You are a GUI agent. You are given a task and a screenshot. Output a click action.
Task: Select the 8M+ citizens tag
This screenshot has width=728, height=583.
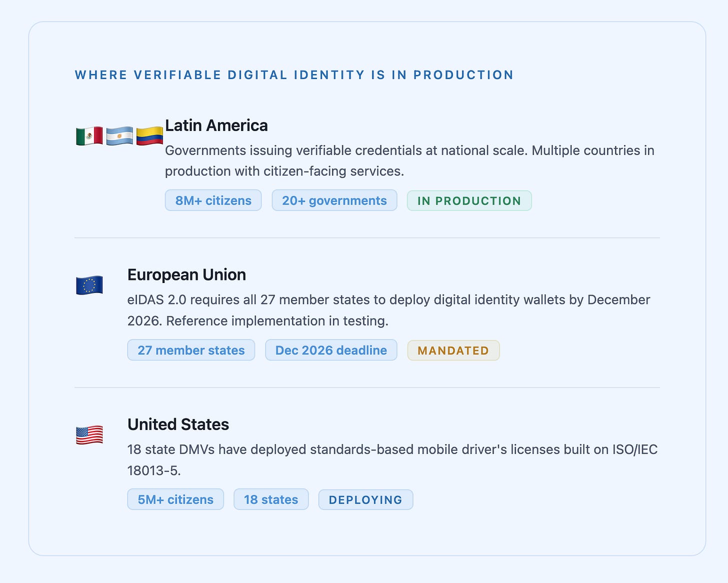coord(213,200)
